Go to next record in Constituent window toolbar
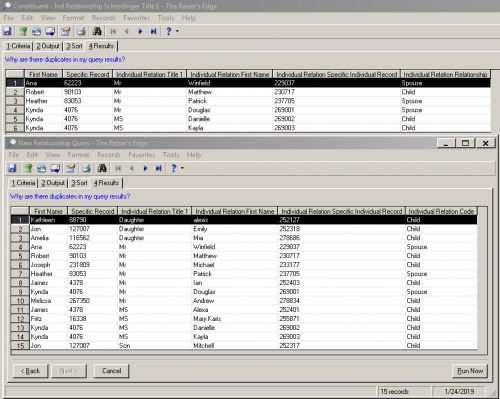Image resolution: width=500 pixels, height=399 pixels. click(140, 31)
